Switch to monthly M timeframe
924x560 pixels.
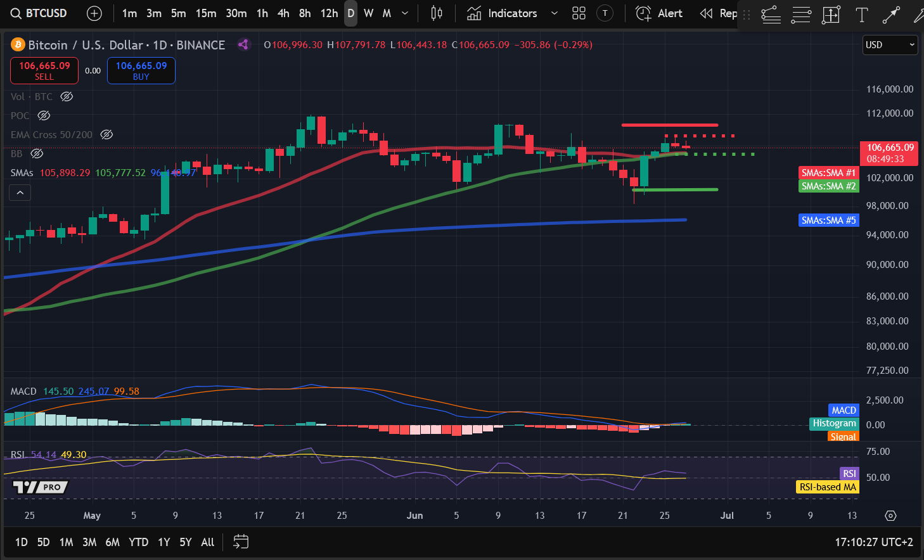tap(387, 13)
